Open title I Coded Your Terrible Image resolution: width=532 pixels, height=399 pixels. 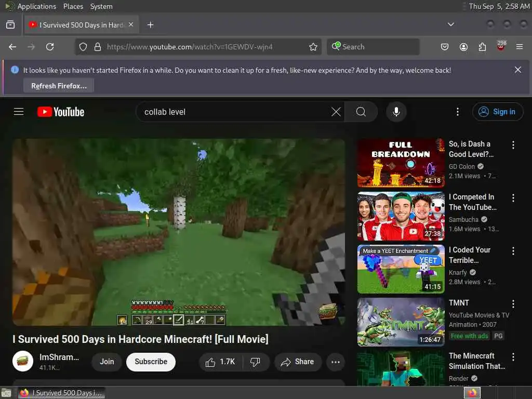point(470,255)
